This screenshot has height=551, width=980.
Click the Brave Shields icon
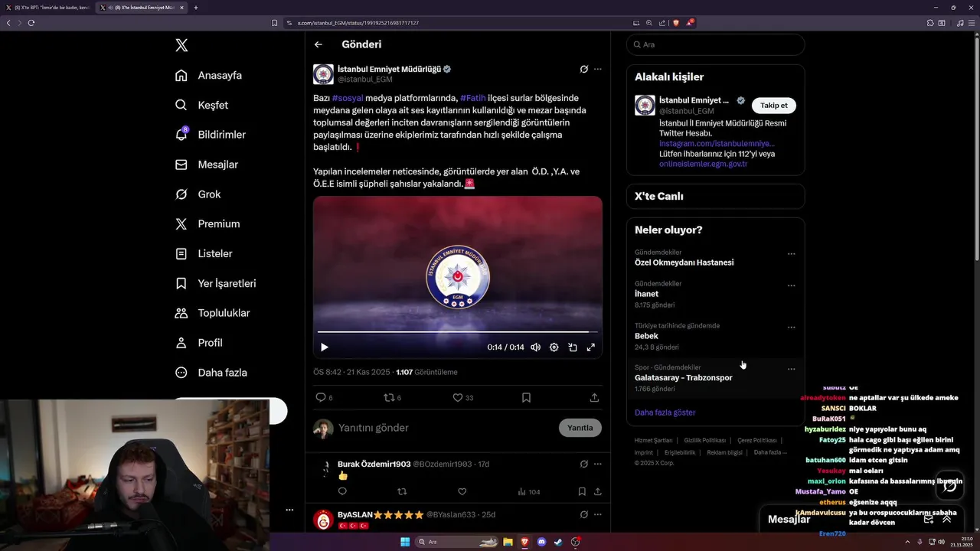click(x=676, y=23)
